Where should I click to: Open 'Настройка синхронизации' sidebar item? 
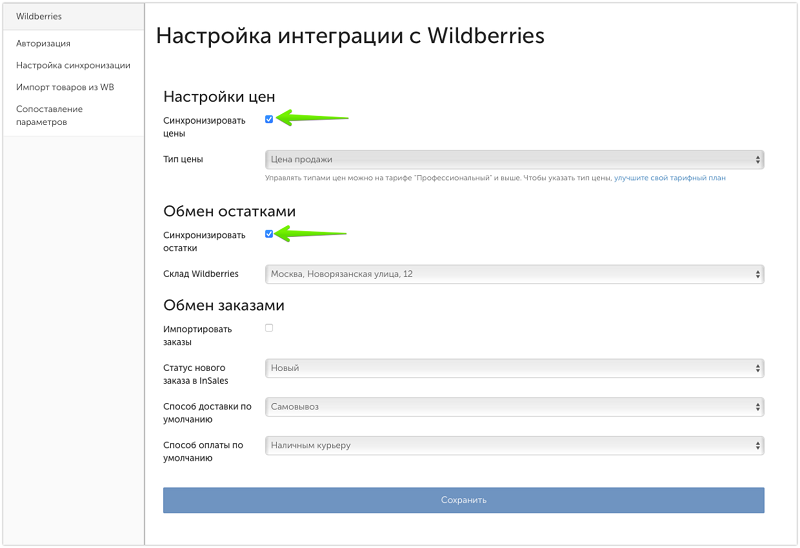coord(73,65)
